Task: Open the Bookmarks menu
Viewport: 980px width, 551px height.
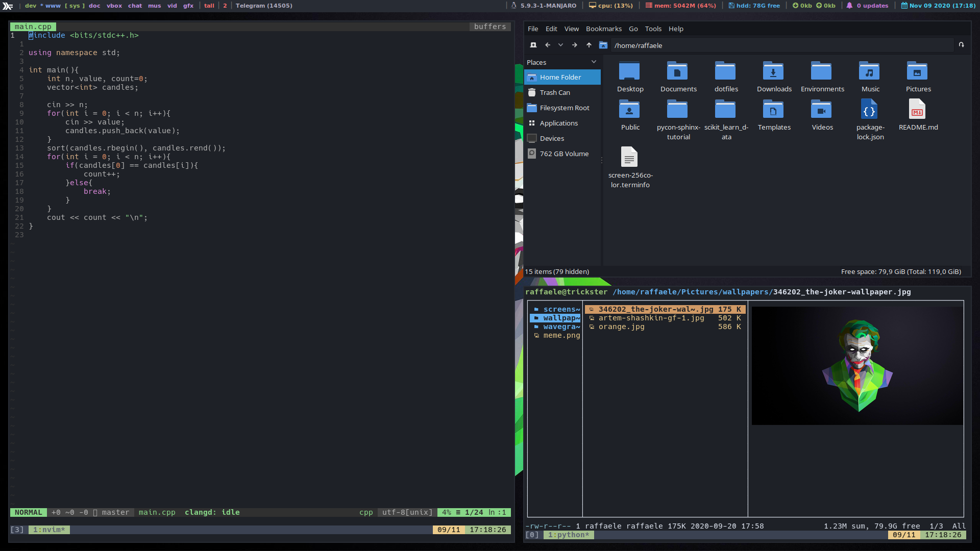Action: 603,29
